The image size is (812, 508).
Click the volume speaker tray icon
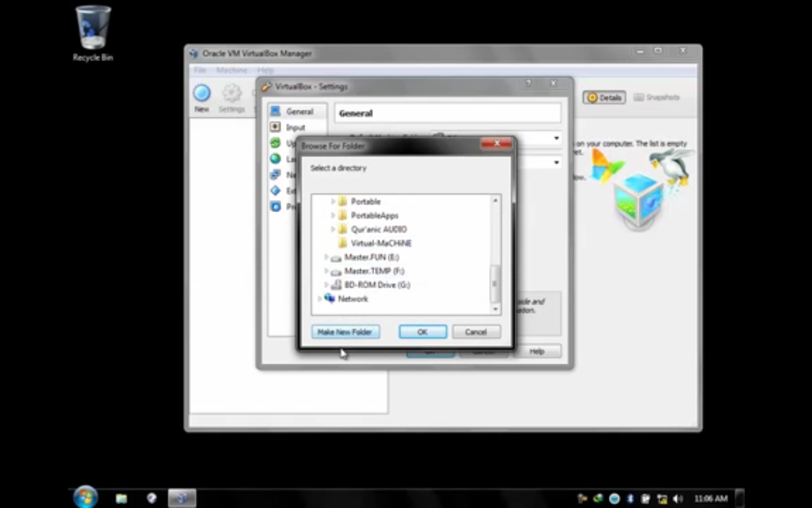(x=678, y=499)
